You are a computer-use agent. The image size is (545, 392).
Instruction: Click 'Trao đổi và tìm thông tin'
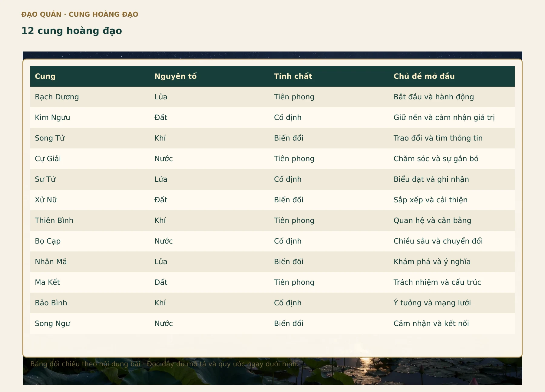click(438, 138)
